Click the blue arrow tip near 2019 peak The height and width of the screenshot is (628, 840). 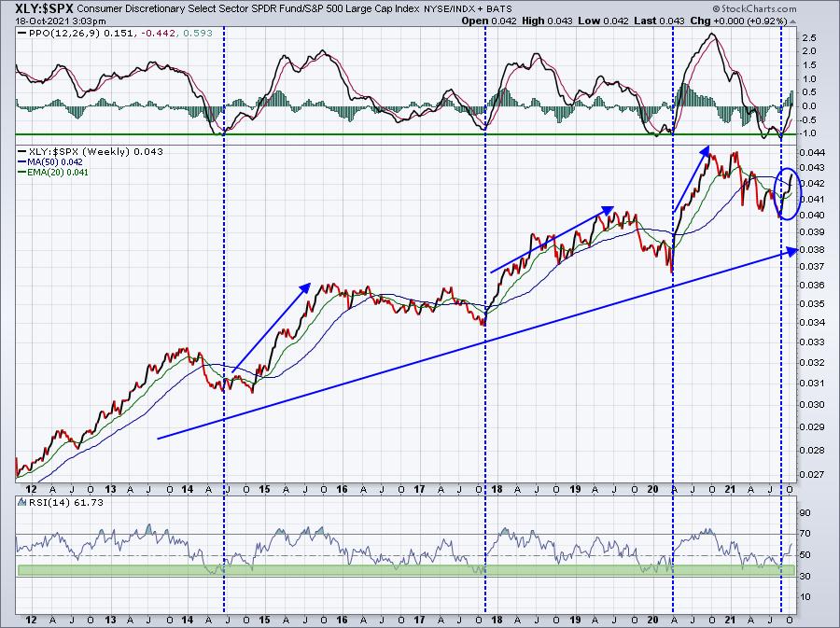608,210
